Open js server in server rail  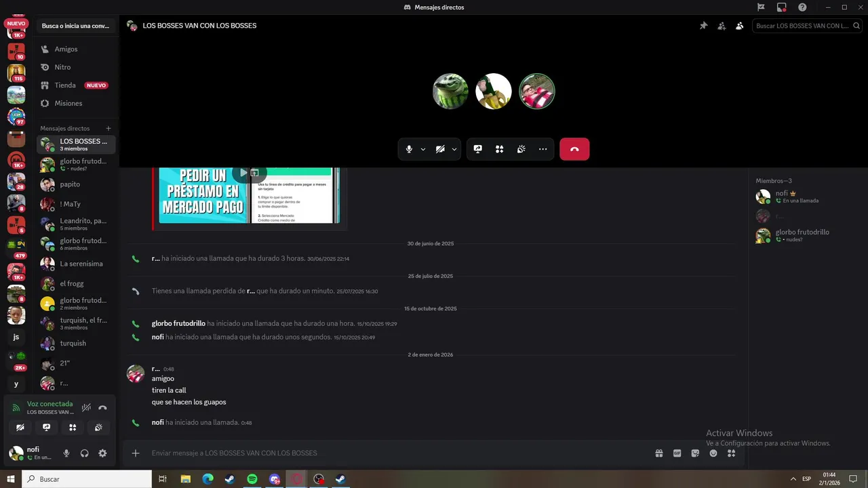tap(16, 337)
